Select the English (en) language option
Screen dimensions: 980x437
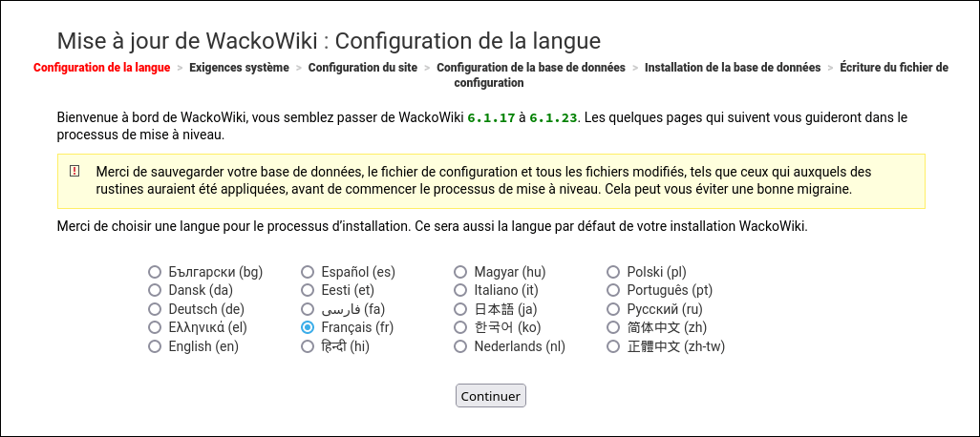(x=155, y=346)
